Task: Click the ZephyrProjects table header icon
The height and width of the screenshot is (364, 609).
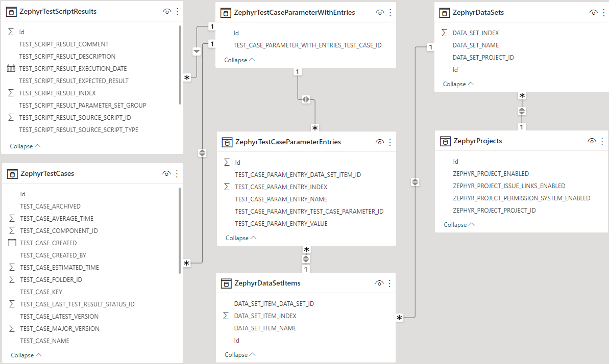Action: [x=445, y=141]
